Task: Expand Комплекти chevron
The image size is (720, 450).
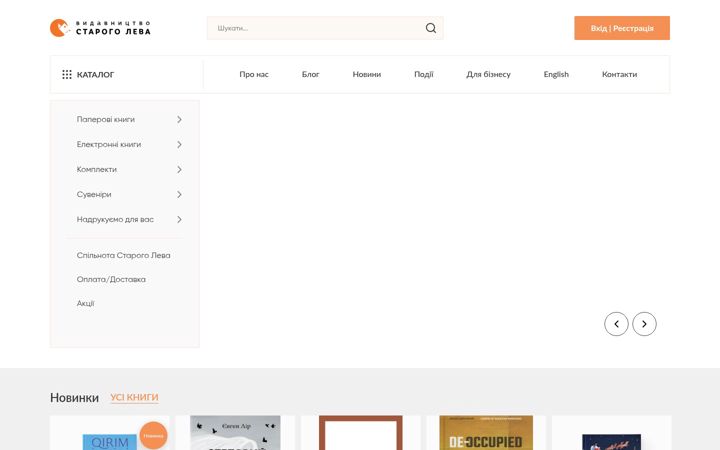Action: click(x=180, y=169)
